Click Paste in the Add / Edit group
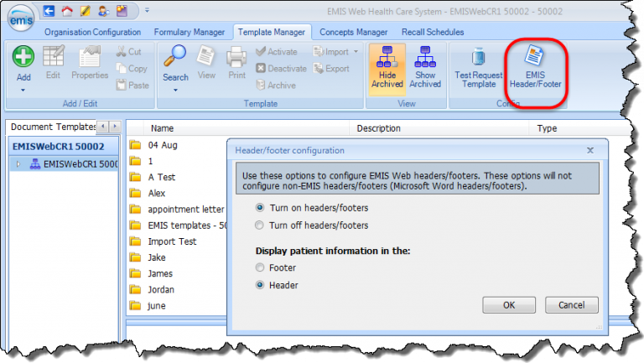Screen dimensions: 644x363 (132, 86)
